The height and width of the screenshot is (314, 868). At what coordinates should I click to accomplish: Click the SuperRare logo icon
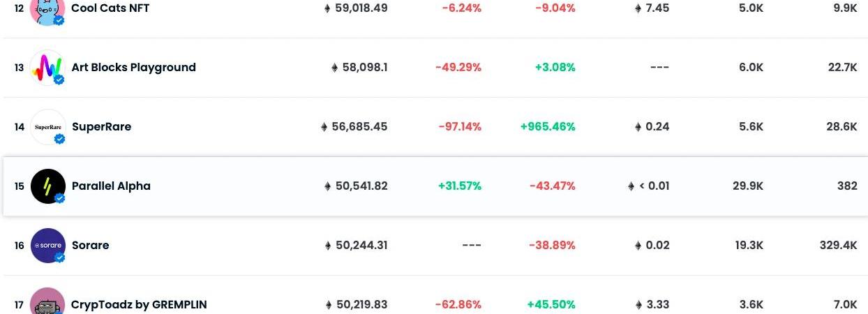[x=47, y=127]
